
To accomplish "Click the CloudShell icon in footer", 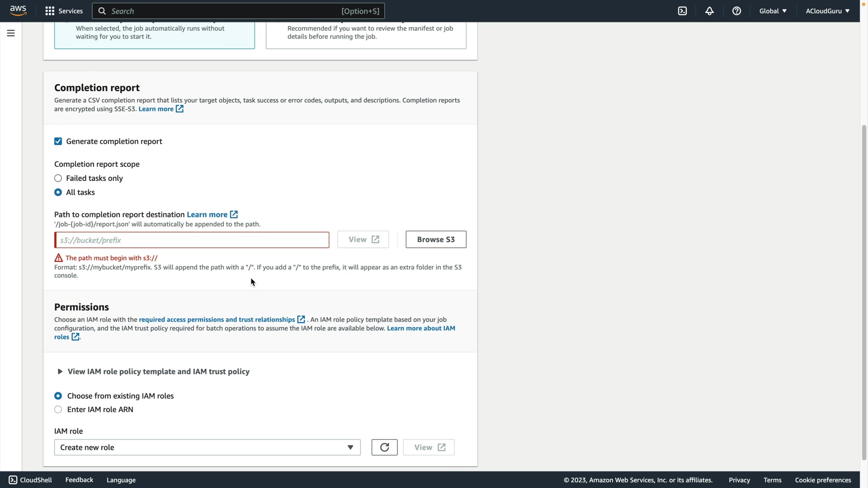I will 13,480.
